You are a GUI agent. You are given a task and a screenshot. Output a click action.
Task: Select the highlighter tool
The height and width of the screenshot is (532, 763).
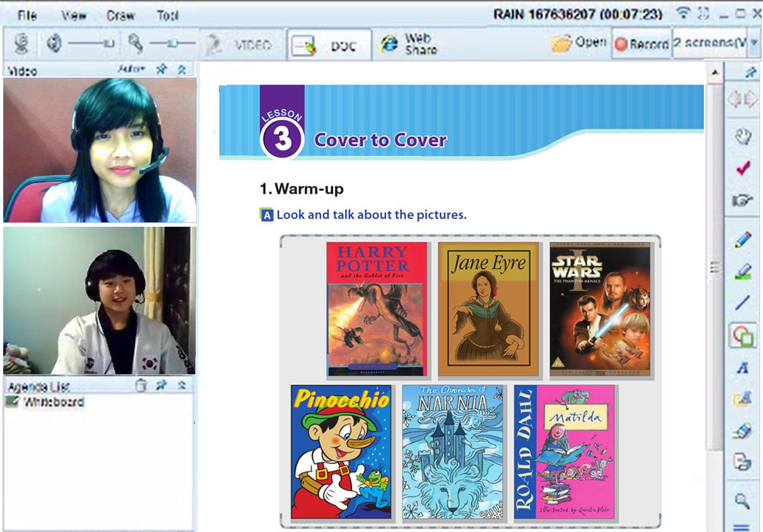pyautogui.click(x=743, y=272)
